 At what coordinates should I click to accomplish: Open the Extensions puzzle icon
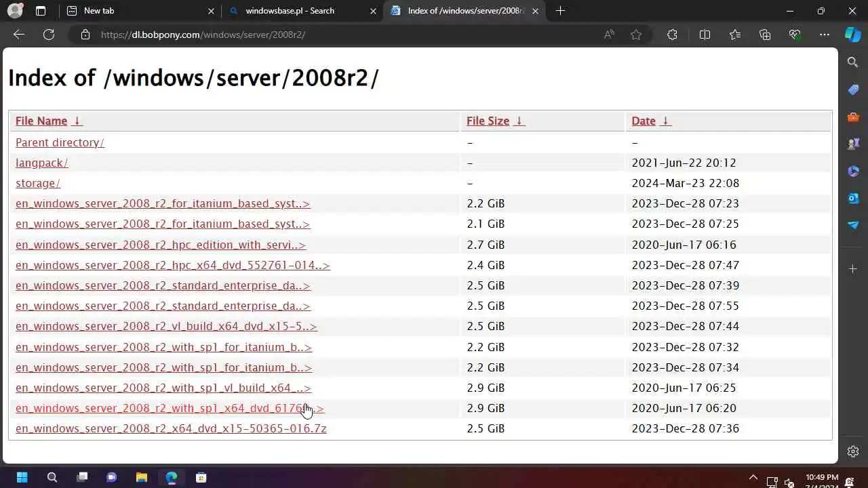coord(672,35)
